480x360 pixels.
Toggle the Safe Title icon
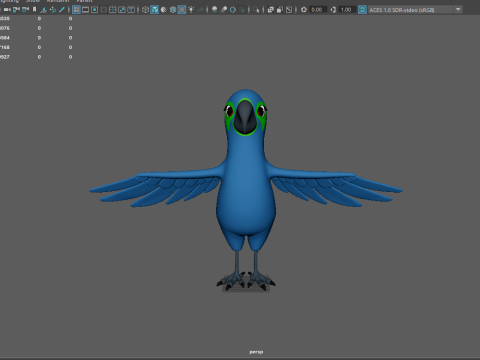(131, 10)
